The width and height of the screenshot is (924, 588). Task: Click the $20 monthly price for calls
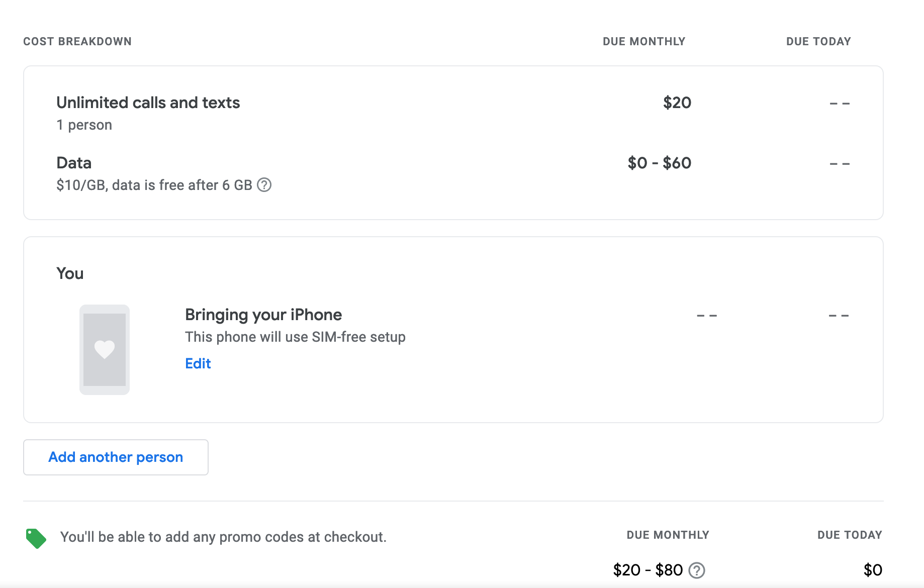coord(677,103)
